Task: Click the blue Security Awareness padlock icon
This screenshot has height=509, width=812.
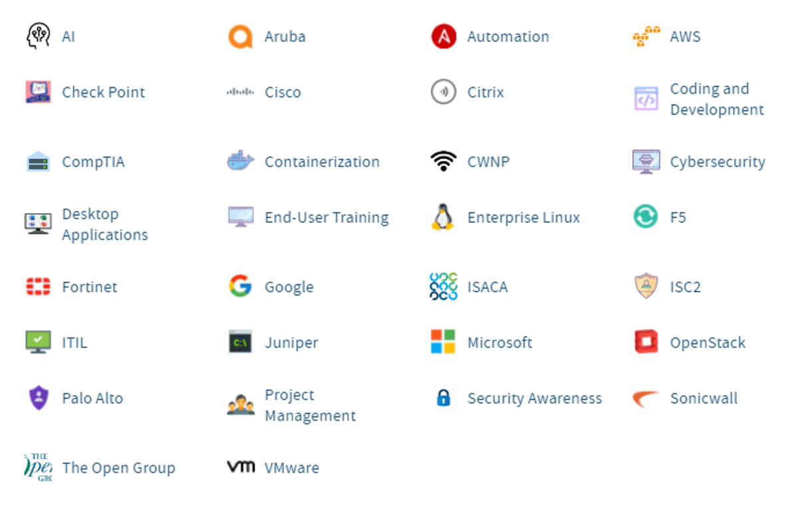Action: 443,399
